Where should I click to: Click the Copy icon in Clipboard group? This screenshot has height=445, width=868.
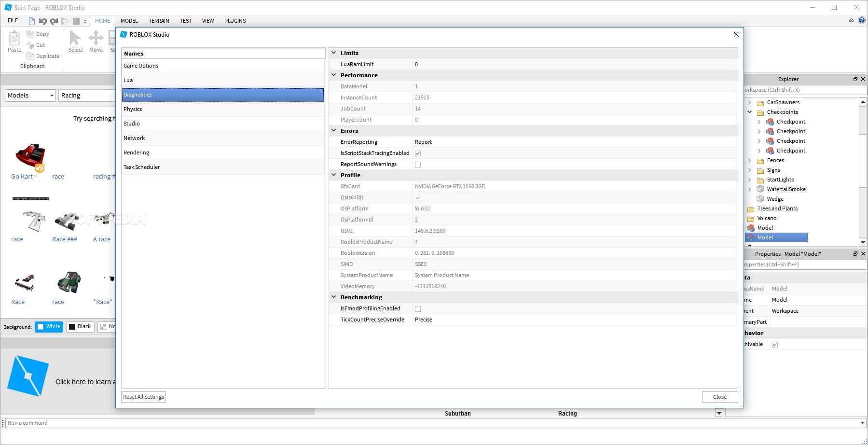pos(30,34)
